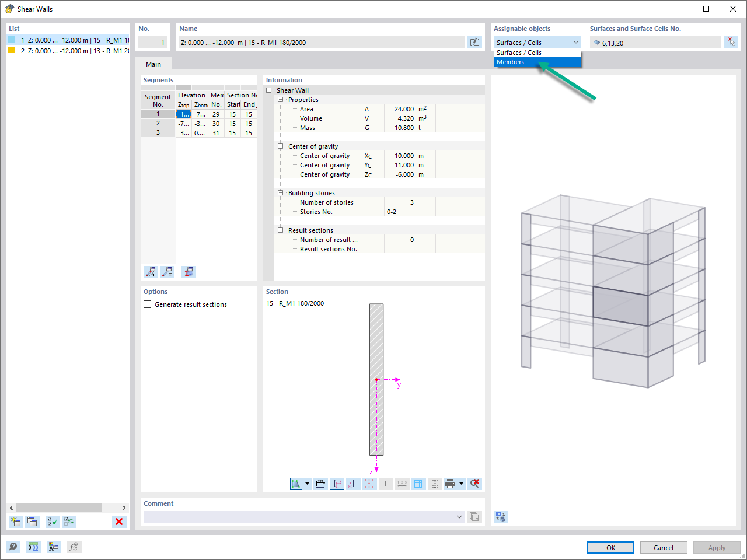
Task: Click the copy shear wall icon near bottom left
Action: (x=32, y=521)
